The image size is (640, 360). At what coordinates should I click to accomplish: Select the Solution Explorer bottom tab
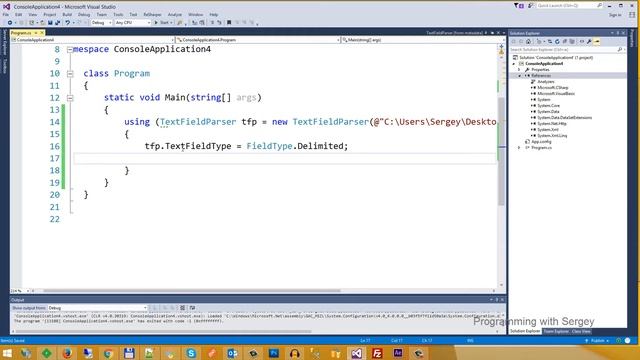coord(524,331)
